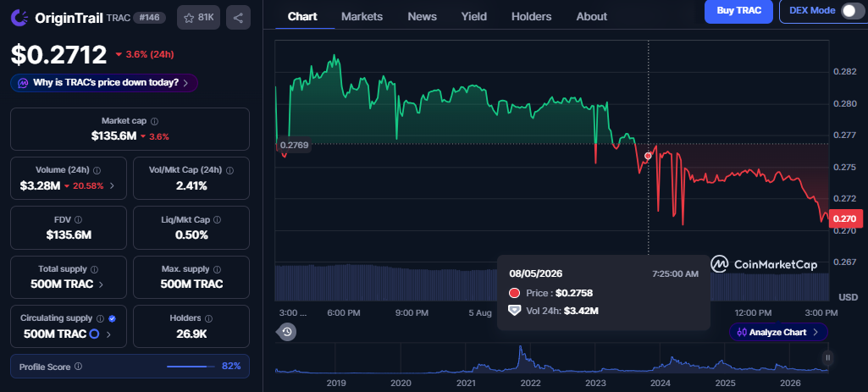Click the Liq/Mkt Cap info icon
The height and width of the screenshot is (392, 868).
[217, 220]
